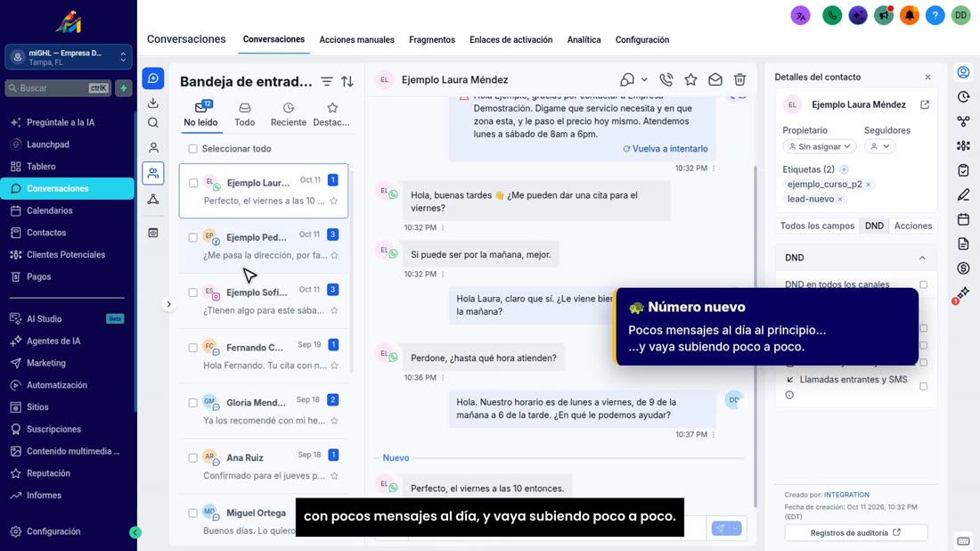980x551 pixels.
Task: Open notifications bell icon
Action: coord(910,16)
